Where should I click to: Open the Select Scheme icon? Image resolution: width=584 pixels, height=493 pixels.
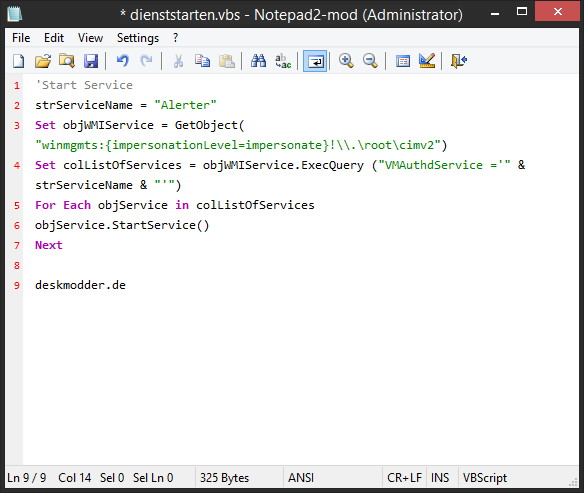pyautogui.click(x=403, y=61)
